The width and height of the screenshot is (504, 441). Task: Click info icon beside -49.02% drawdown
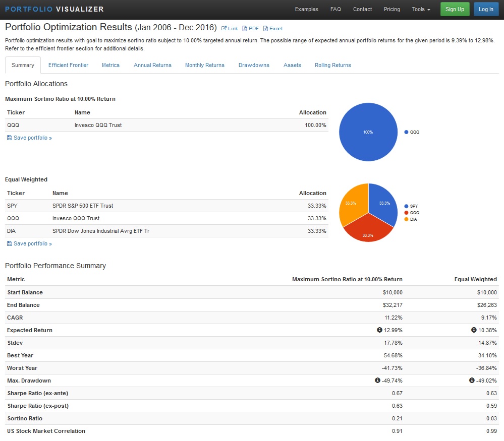pyautogui.click(x=472, y=381)
